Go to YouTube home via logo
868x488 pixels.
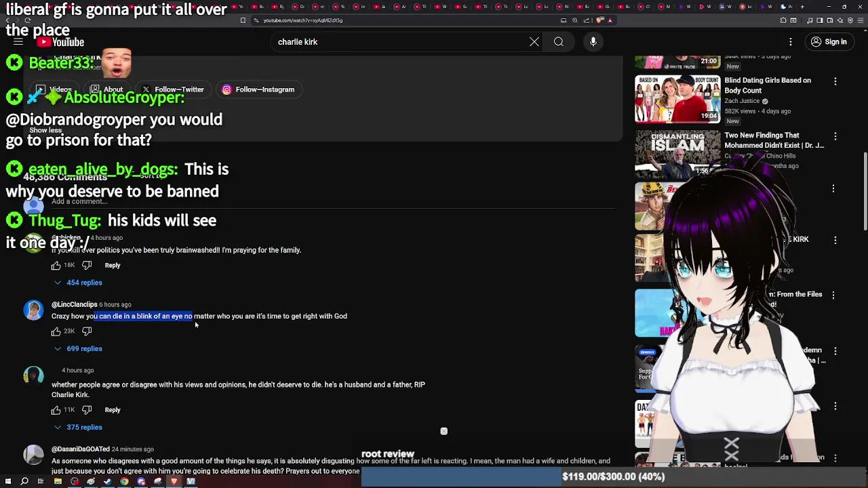pyautogui.click(x=61, y=42)
